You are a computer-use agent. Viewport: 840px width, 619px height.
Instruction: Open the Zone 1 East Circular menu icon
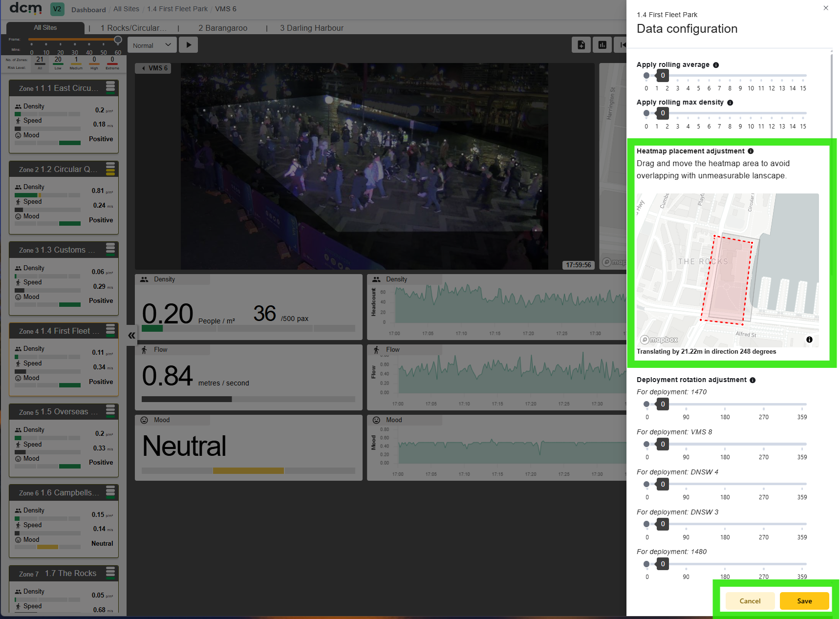(110, 88)
